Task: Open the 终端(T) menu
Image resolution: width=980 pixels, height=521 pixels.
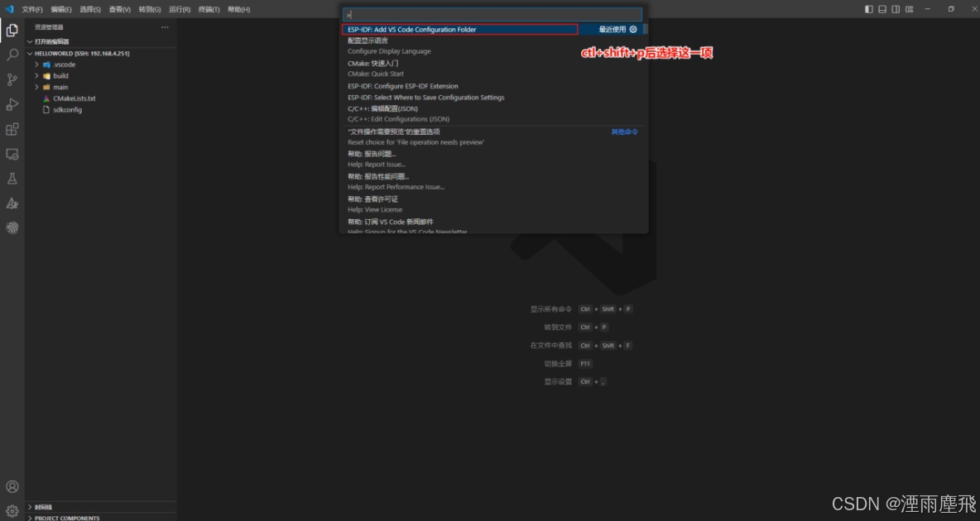Action: point(209,9)
